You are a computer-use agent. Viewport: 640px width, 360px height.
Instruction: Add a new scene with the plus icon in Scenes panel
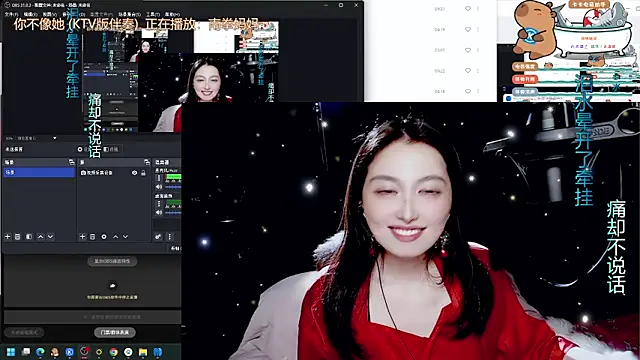tap(8, 237)
